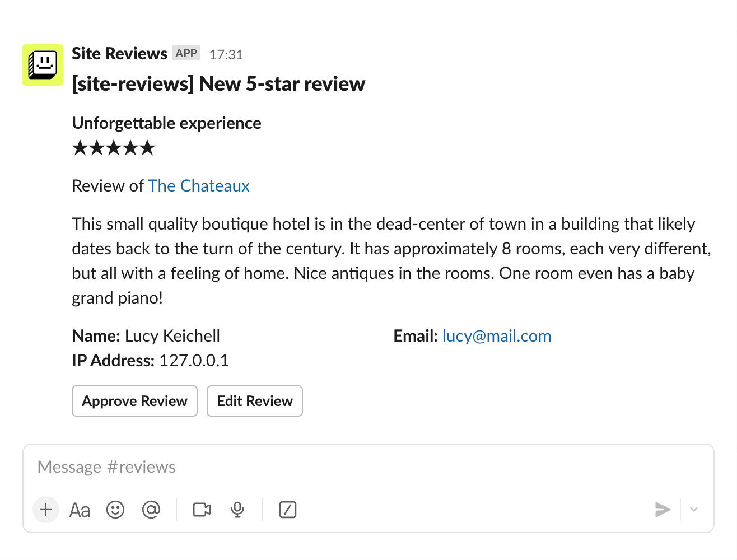Click the five-star rating row
Viewport: 737px width, 560px height.
pyautogui.click(x=114, y=148)
